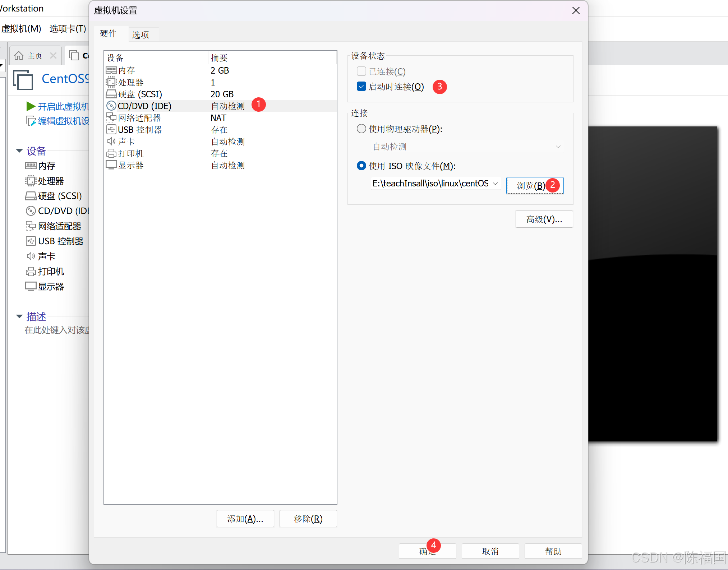Image resolution: width=728 pixels, height=570 pixels.
Task: Select the USB 控制器 icon in dialog list
Action: 111,130
